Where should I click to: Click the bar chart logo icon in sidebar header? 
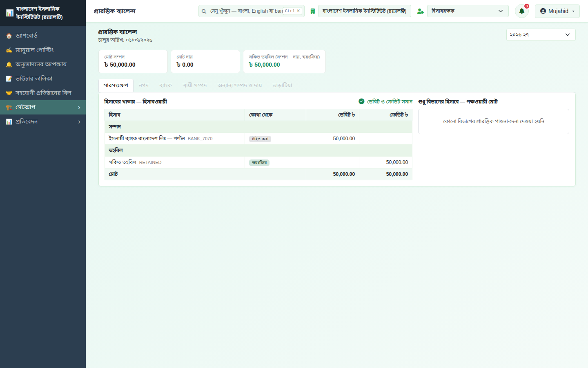pyautogui.click(x=10, y=13)
